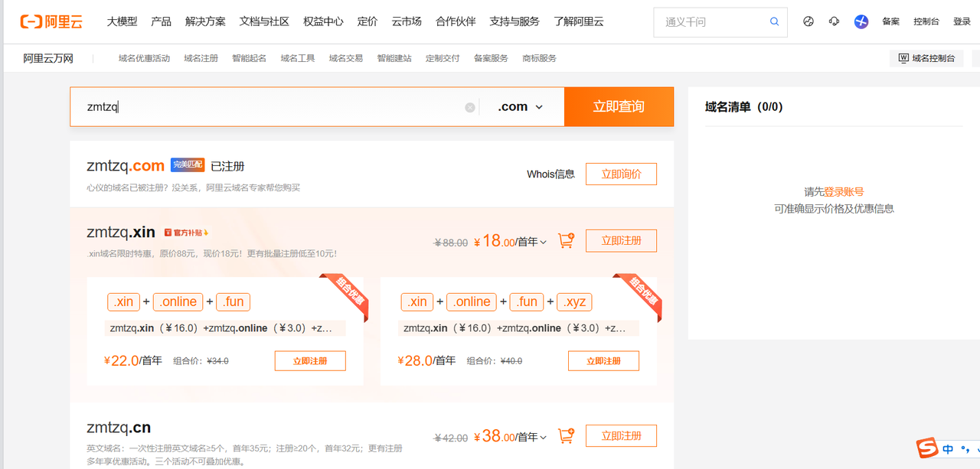Click the Sogou input method S icon
Image resolution: width=980 pixels, height=469 pixels.
click(928, 448)
